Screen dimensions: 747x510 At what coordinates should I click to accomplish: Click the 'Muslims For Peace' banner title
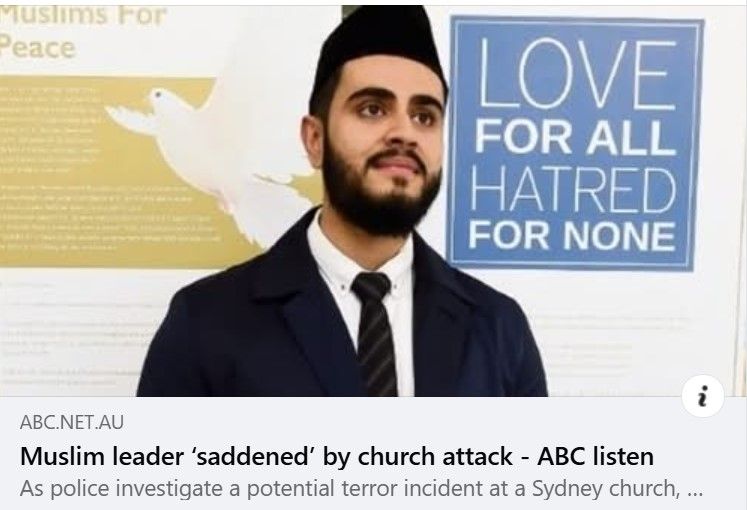click(83, 31)
